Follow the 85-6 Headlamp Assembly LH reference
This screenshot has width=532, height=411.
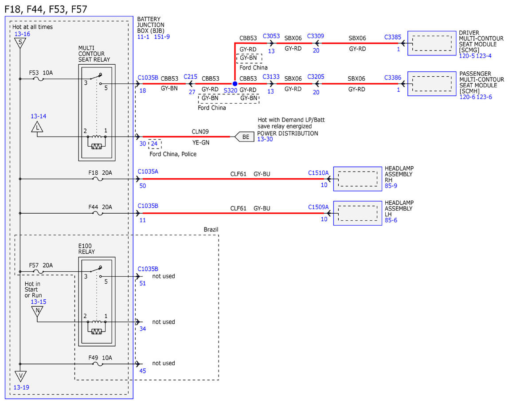(x=391, y=220)
